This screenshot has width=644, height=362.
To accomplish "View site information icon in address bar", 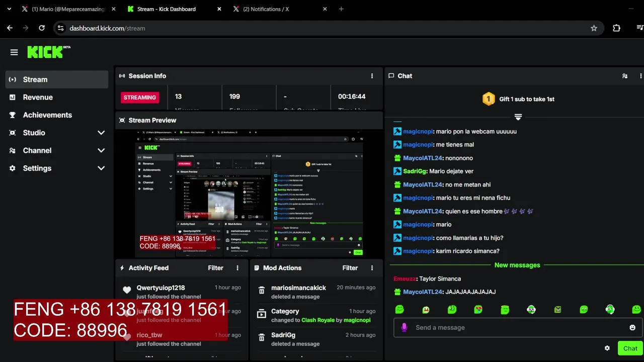I will click(60, 28).
